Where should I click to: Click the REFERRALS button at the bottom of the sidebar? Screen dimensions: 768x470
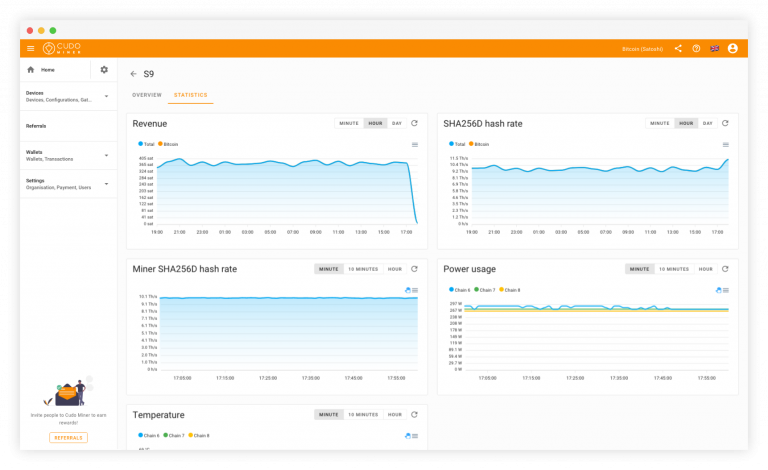tap(69, 438)
